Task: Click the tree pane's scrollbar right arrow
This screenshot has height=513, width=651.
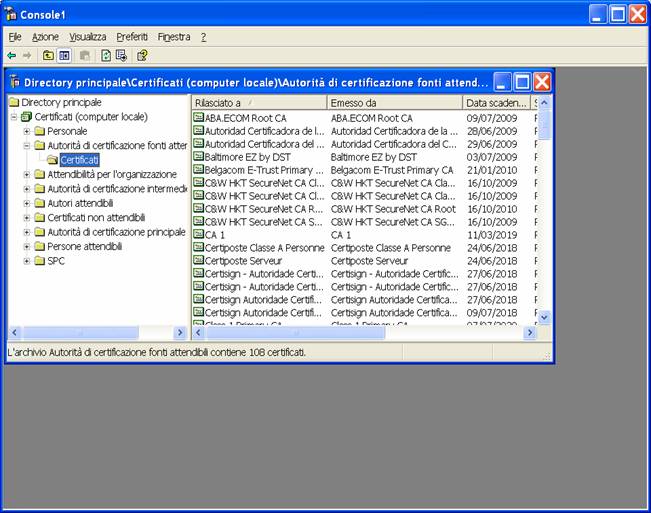Action: (x=180, y=332)
